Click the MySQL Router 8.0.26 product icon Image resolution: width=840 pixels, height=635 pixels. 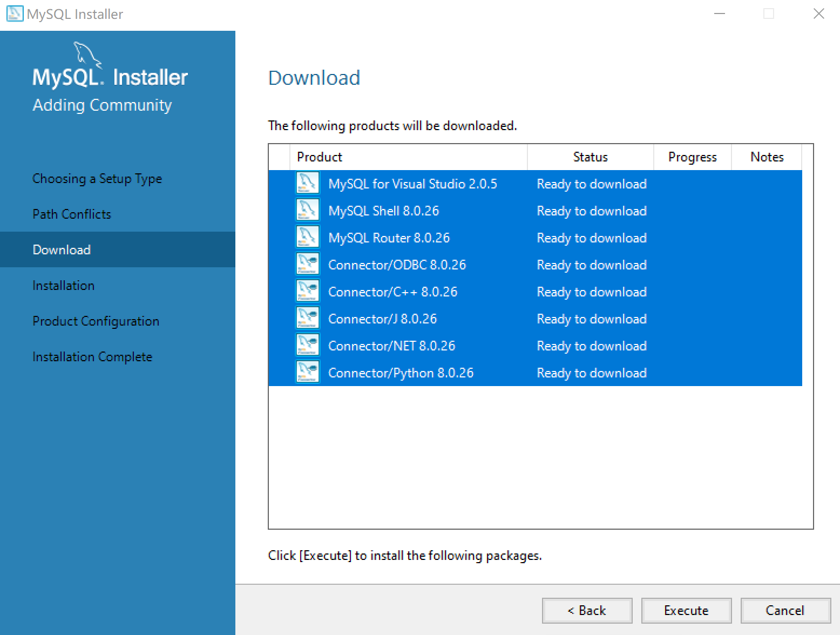308,237
